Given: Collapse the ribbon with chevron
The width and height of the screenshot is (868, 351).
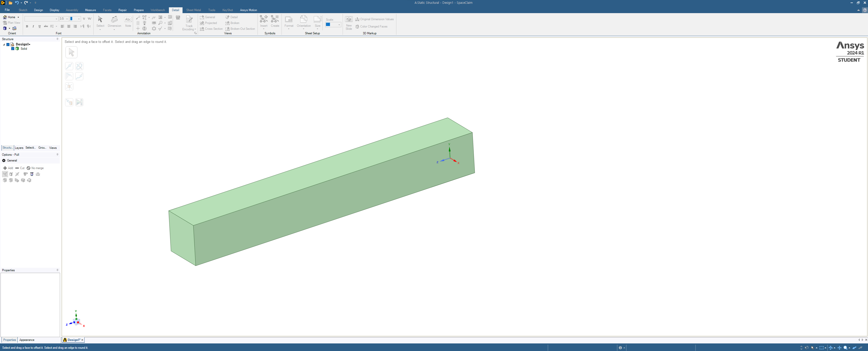Looking at the screenshot, I should pyautogui.click(x=858, y=10).
